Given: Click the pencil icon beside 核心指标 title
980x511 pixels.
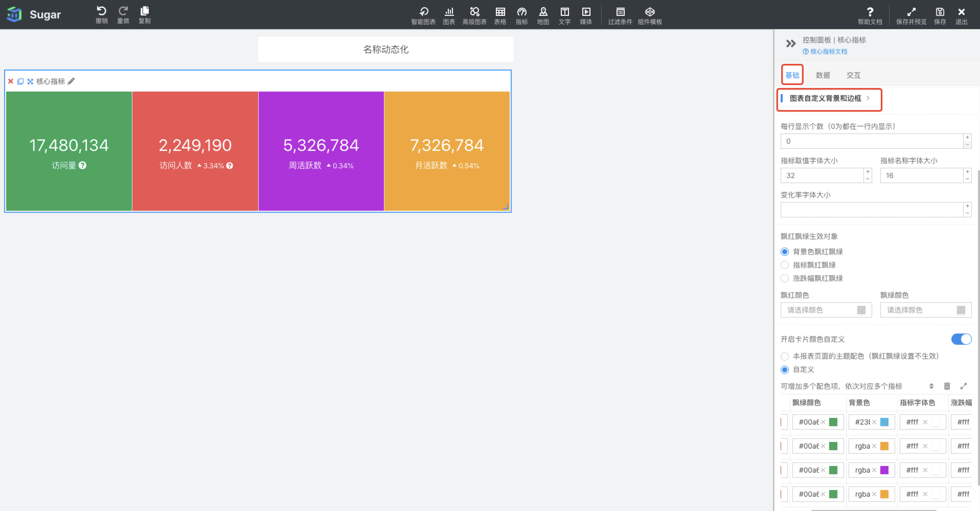Looking at the screenshot, I should point(71,81).
